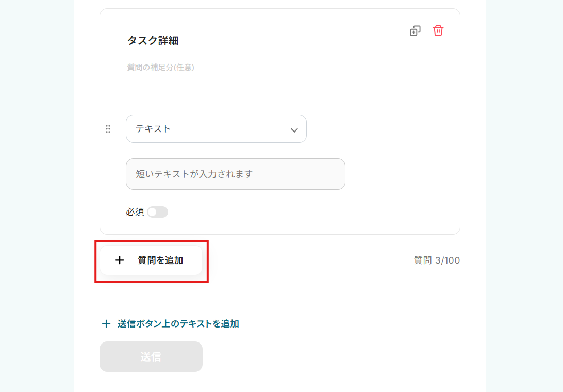Click the 質問 3/100 counter
The width and height of the screenshot is (563, 392).
(x=437, y=260)
